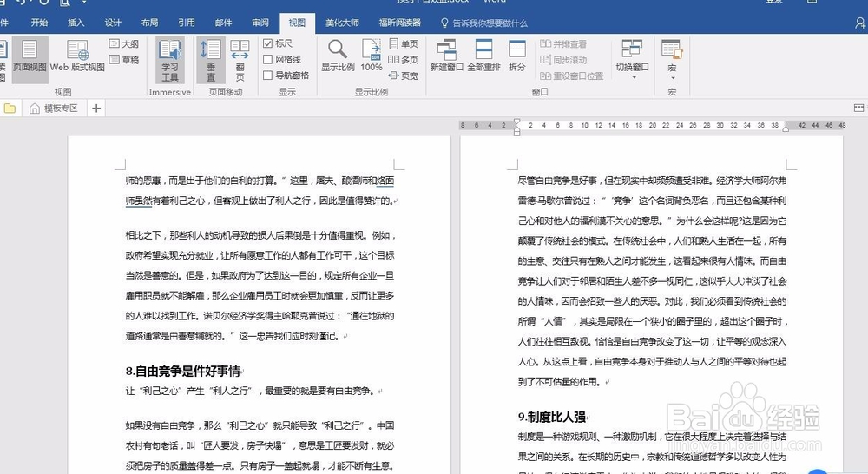Click heading 8.自由竞争是件好事情

coord(183,371)
